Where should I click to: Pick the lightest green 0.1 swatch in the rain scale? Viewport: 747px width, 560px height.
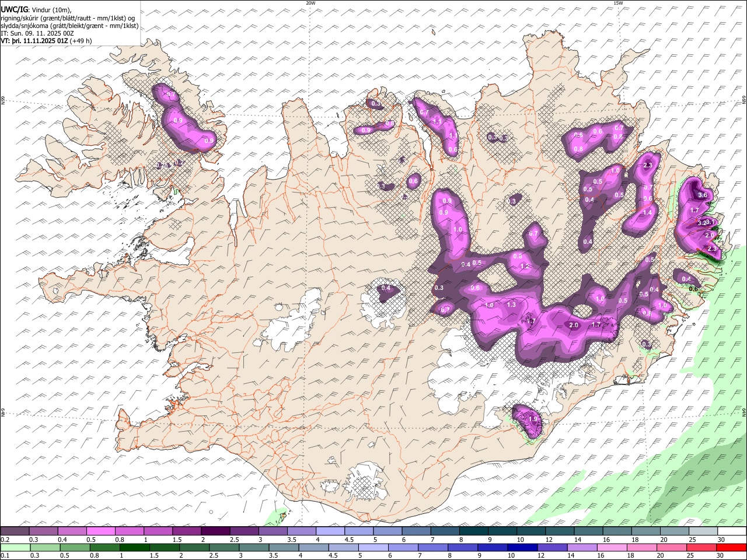[x=15, y=548]
